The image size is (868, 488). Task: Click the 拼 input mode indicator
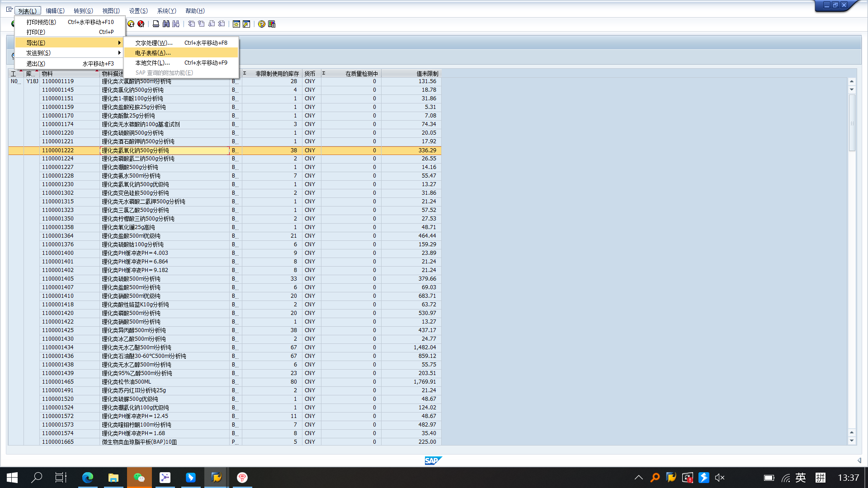tap(821, 478)
